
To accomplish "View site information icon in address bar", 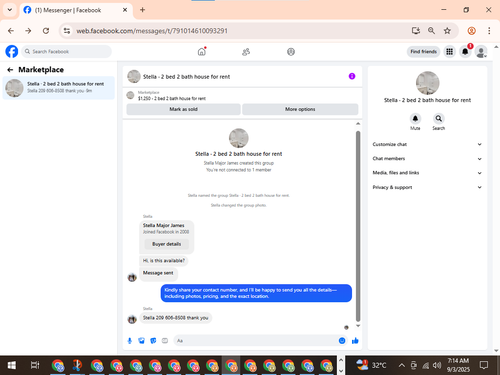I will (x=67, y=31).
